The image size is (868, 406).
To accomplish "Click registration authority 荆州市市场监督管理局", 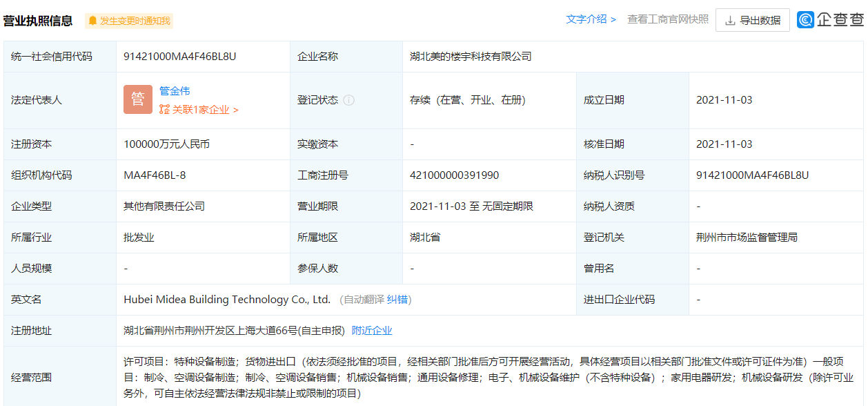I will pyautogui.click(x=747, y=238).
